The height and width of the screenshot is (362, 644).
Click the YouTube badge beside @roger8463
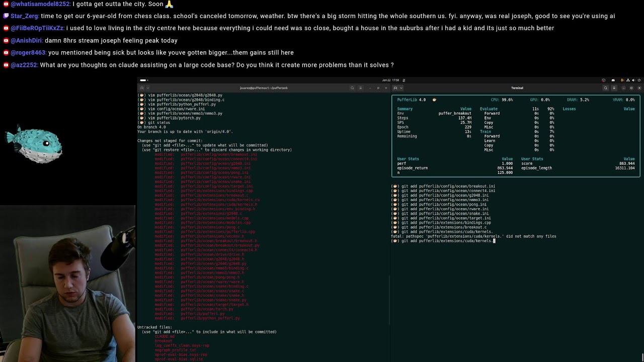[x=6, y=52]
